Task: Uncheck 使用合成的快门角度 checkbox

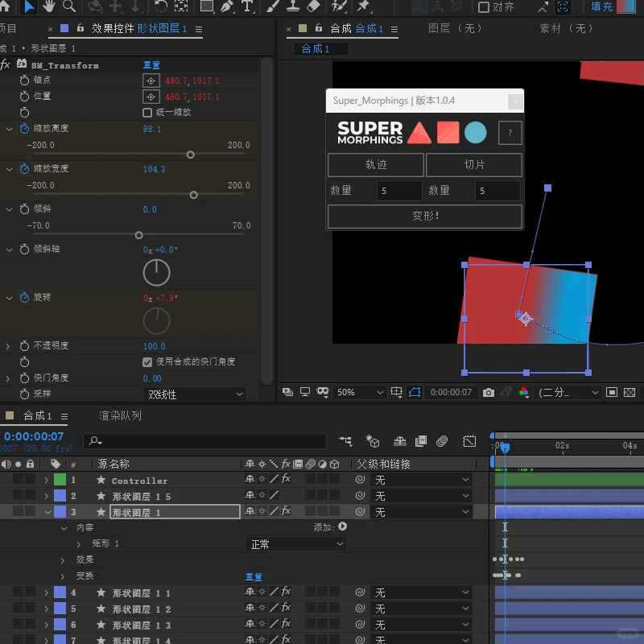Action: [147, 362]
